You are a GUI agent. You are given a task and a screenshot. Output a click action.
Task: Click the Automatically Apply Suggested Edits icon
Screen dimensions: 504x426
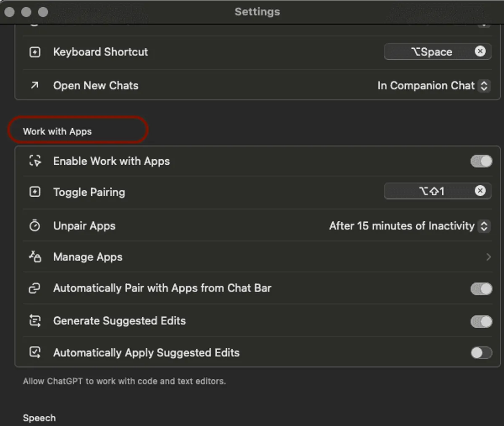pyautogui.click(x=35, y=352)
